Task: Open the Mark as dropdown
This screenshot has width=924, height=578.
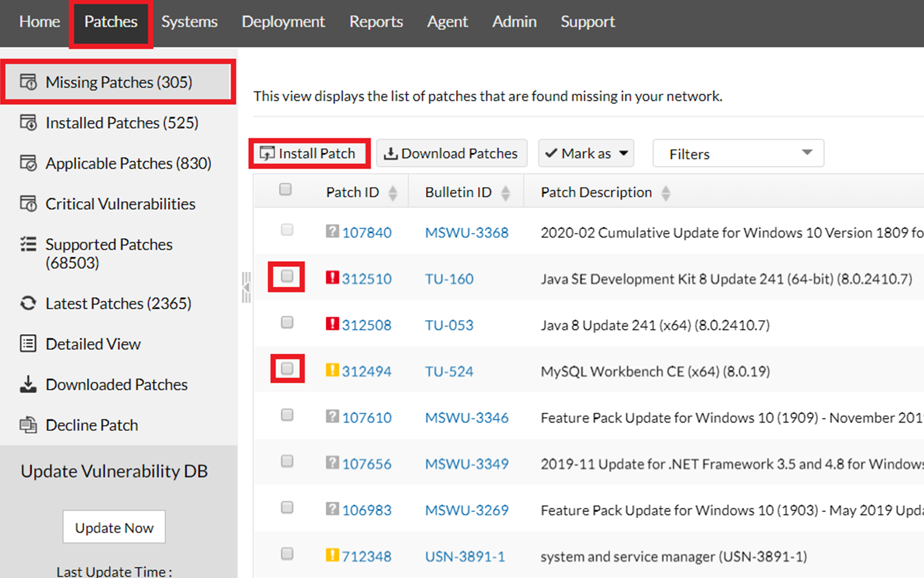Action: [586, 153]
